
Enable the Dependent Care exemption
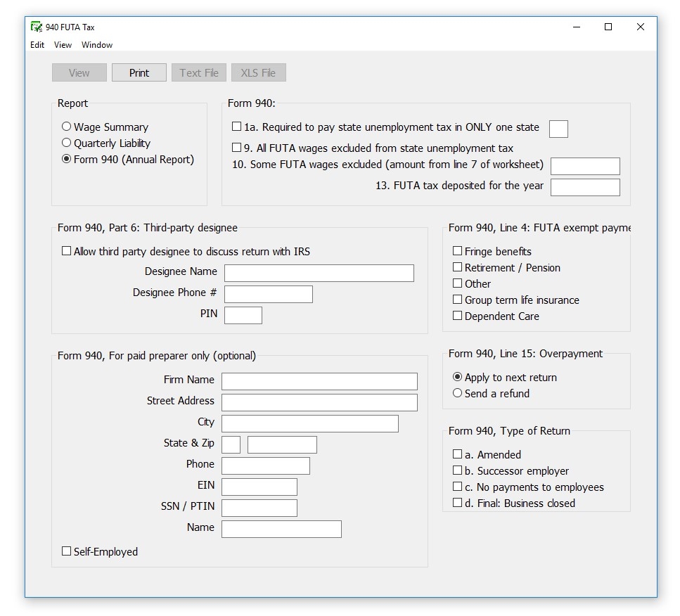pos(456,316)
